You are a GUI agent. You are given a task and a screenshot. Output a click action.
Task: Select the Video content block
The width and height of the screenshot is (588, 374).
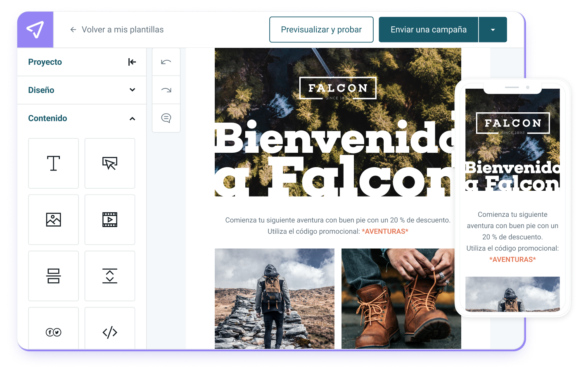coord(110,220)
